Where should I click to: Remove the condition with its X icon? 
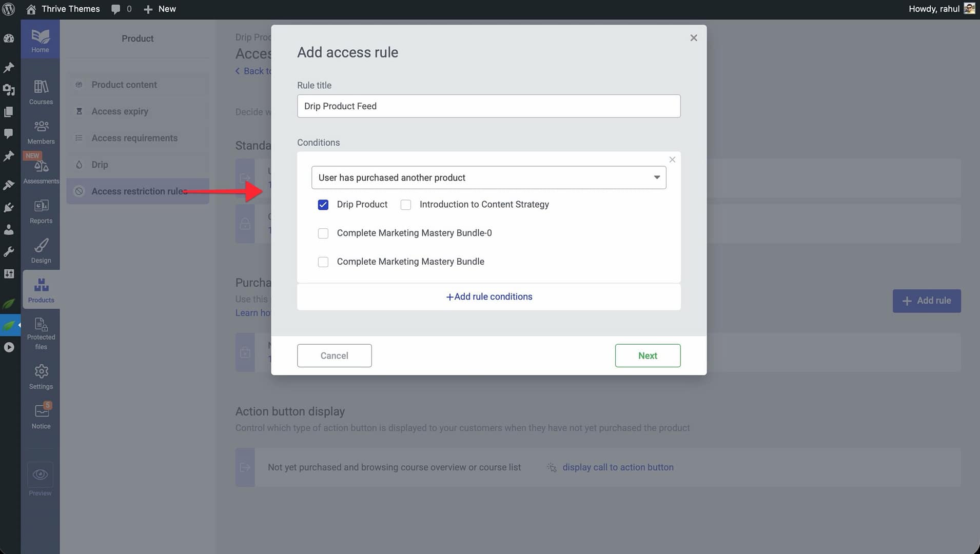pyautogui.click(x=672, y=160)
